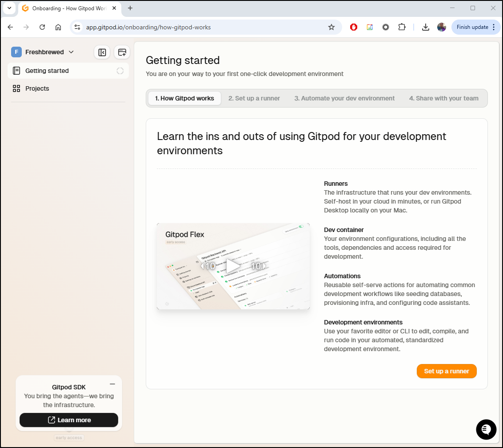Click the 'Runners' heading text
Viewport: 503px width, 448px height.
(x=335, y=184)
